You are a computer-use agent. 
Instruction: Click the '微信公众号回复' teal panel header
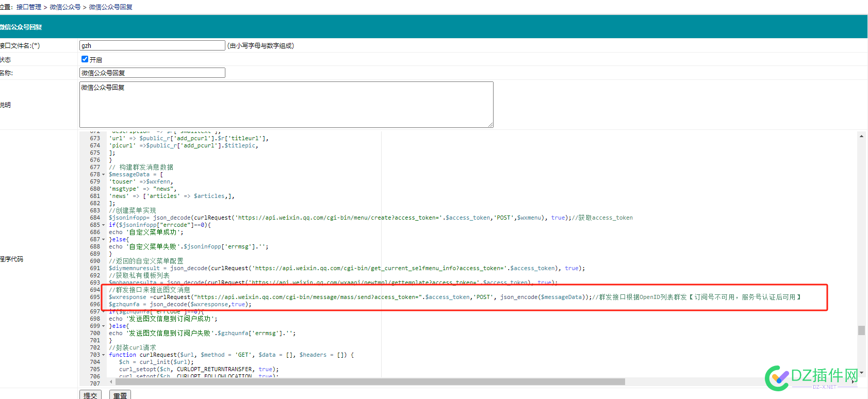[x=433, y=27]
